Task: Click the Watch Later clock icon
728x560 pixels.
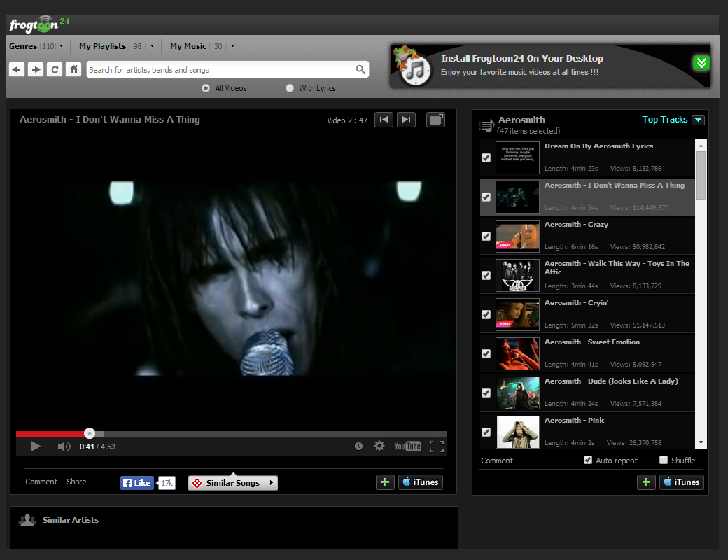Action: click(358, 447)
